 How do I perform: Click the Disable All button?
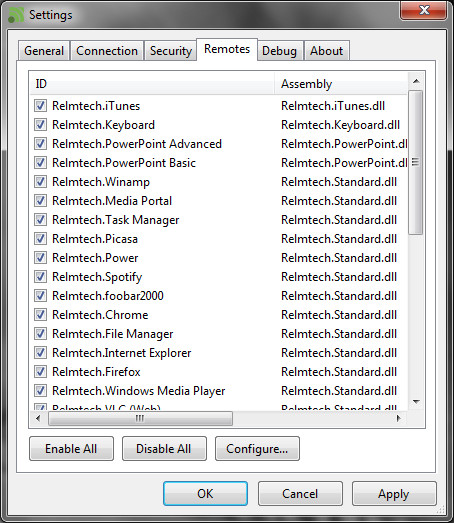coord(164,449)
